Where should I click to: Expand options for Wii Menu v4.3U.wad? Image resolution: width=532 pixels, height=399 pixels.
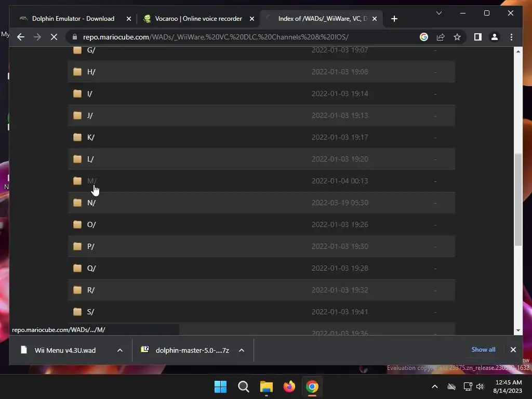(x=120, y=350)
